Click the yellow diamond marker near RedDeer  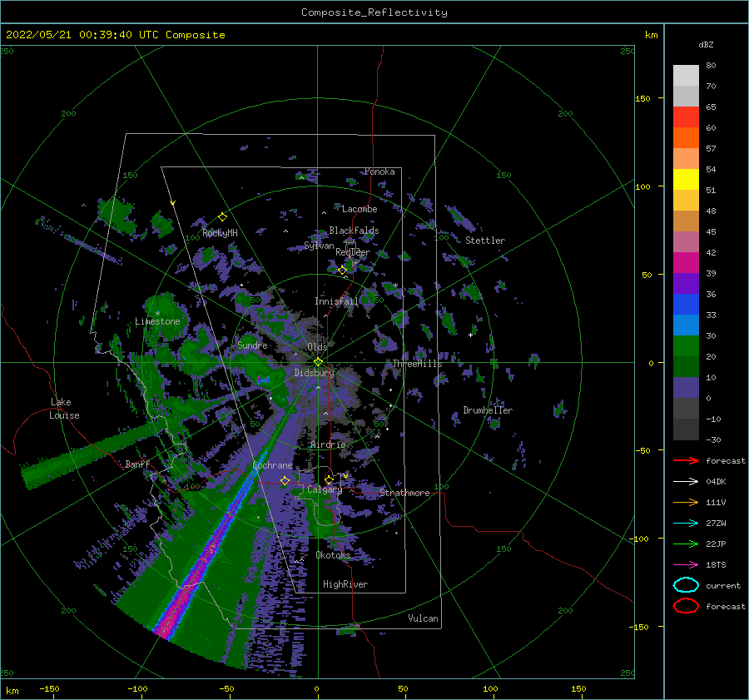pyautogui.click(x=342, y=271)
